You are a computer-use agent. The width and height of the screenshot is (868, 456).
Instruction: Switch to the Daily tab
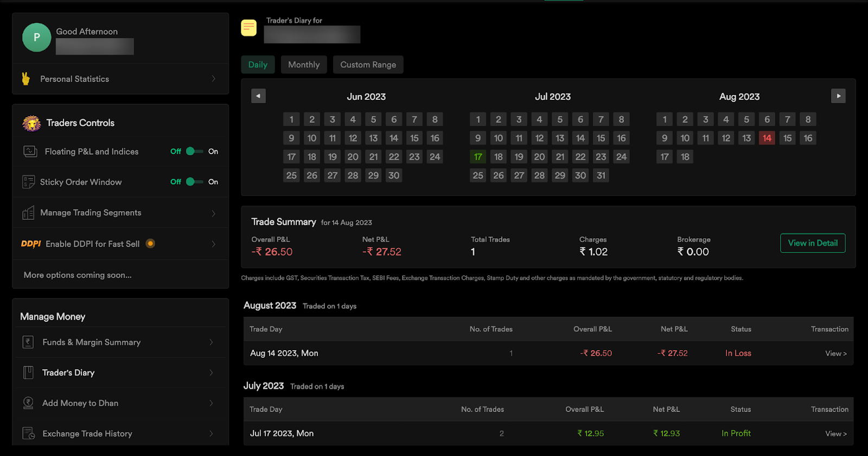258,65
